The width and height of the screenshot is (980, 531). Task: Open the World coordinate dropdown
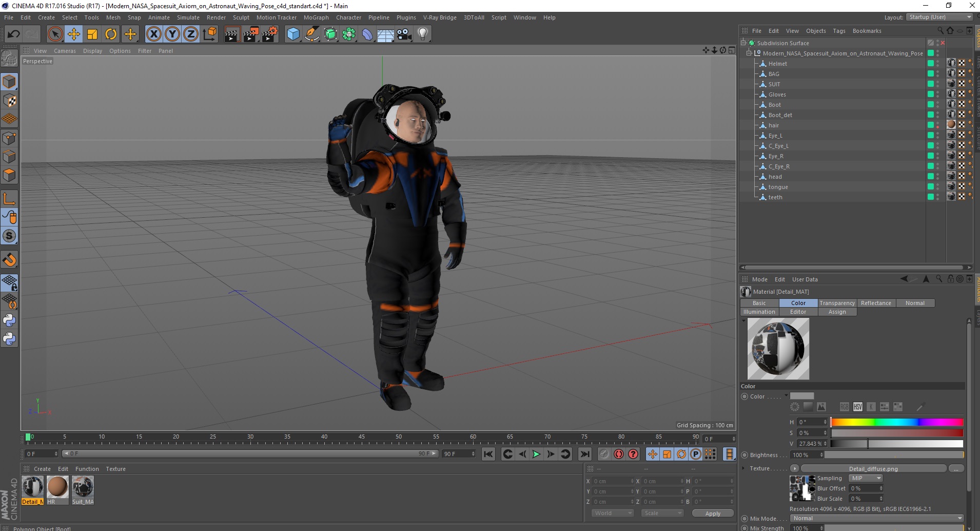[x=613, y=513]
